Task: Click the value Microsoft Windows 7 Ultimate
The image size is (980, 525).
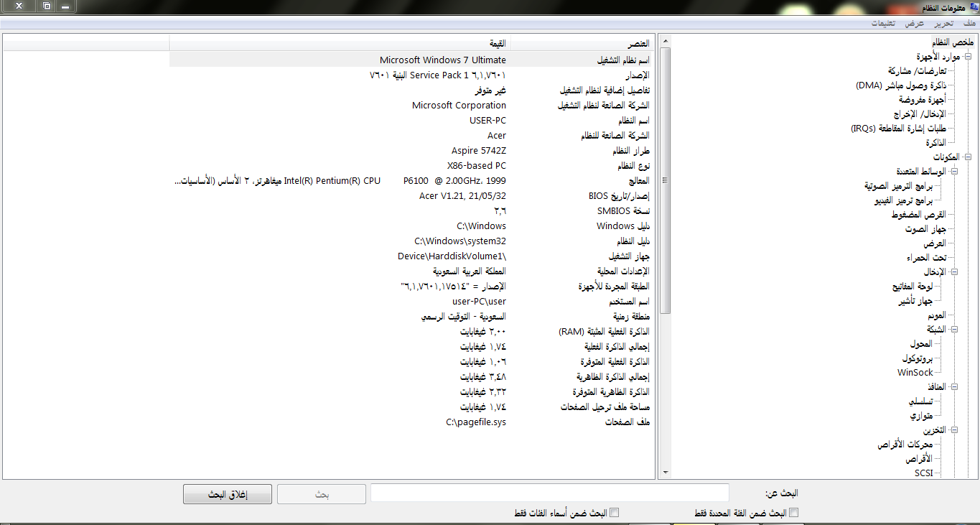Action: pos(442,60)
